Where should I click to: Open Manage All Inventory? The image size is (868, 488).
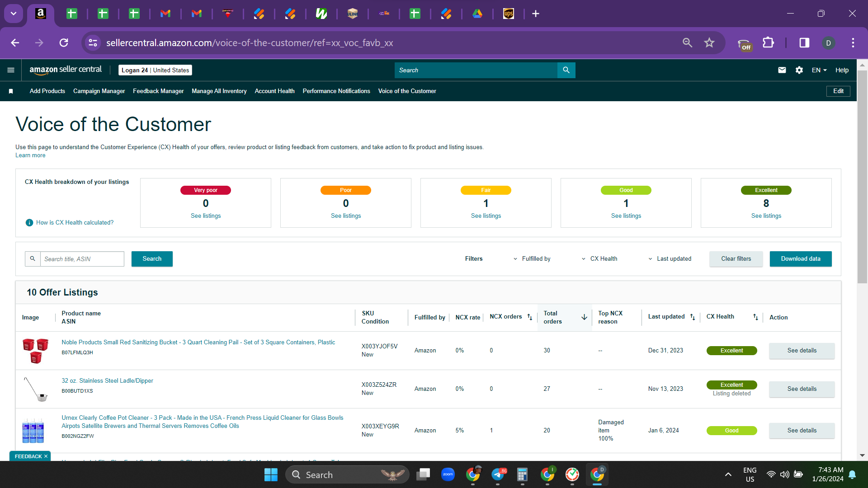[x=219, y=91]
